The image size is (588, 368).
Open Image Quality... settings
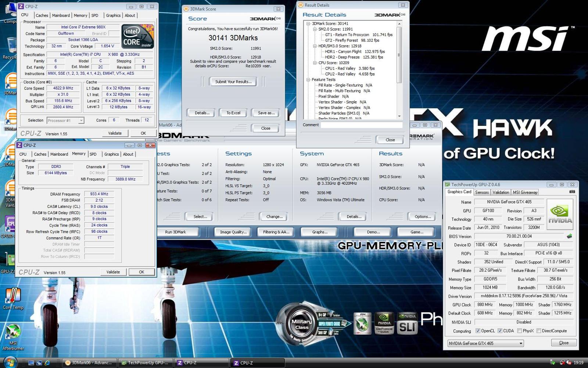[233, 232]
